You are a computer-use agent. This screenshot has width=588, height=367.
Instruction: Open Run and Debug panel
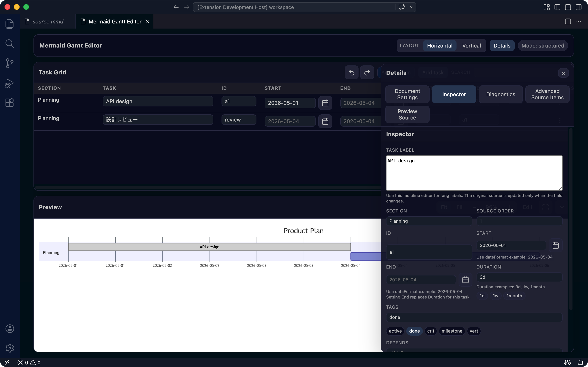10,83
